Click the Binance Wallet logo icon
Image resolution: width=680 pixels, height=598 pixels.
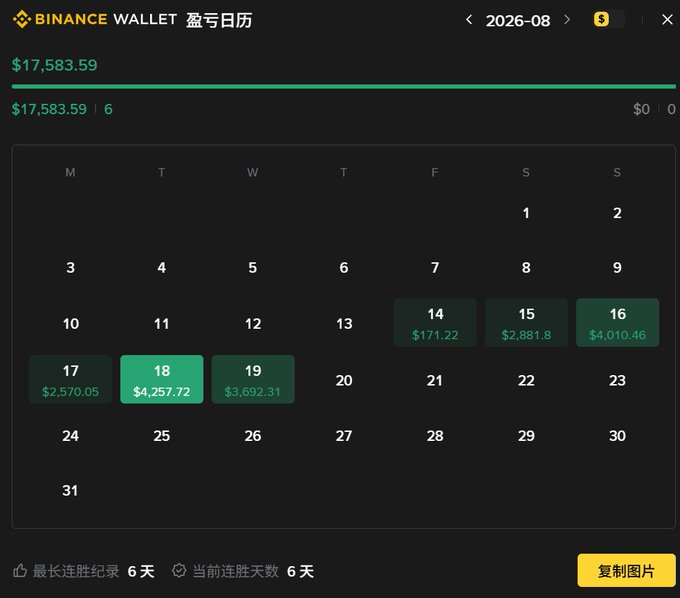(22, 20)
